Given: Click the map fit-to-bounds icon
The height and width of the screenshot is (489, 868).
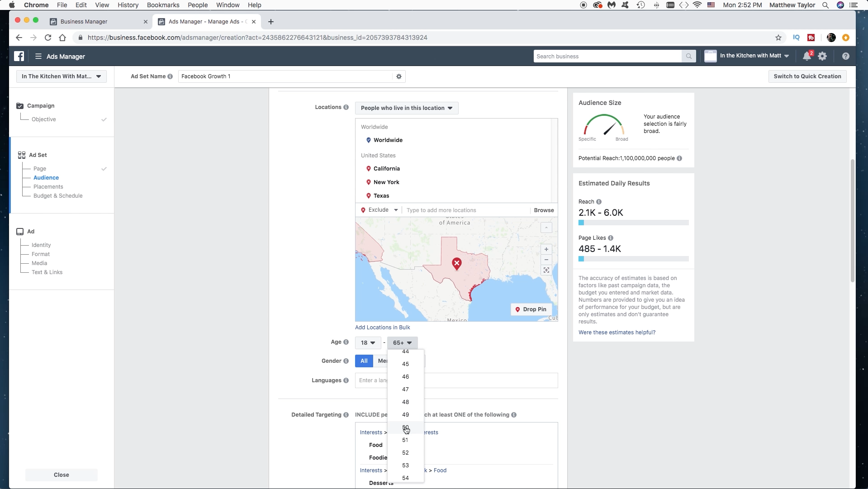Looking at the screenshot, I should (x=546, y=270).
